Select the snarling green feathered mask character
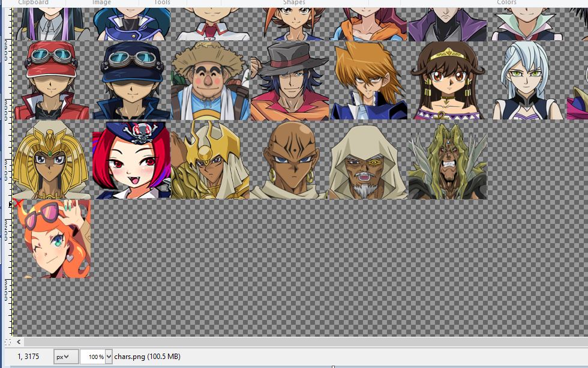The height and width of the screenshot is (368, 588). [x=448, y=161]
